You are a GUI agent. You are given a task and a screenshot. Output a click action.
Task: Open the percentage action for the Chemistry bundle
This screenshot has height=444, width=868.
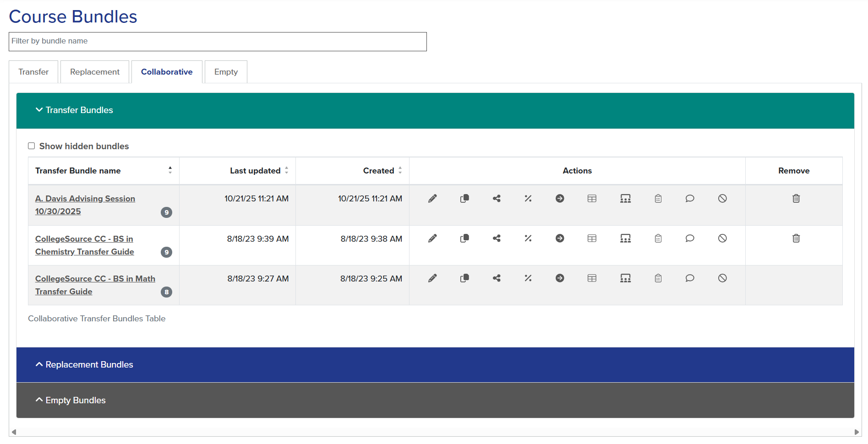point(528,238)
